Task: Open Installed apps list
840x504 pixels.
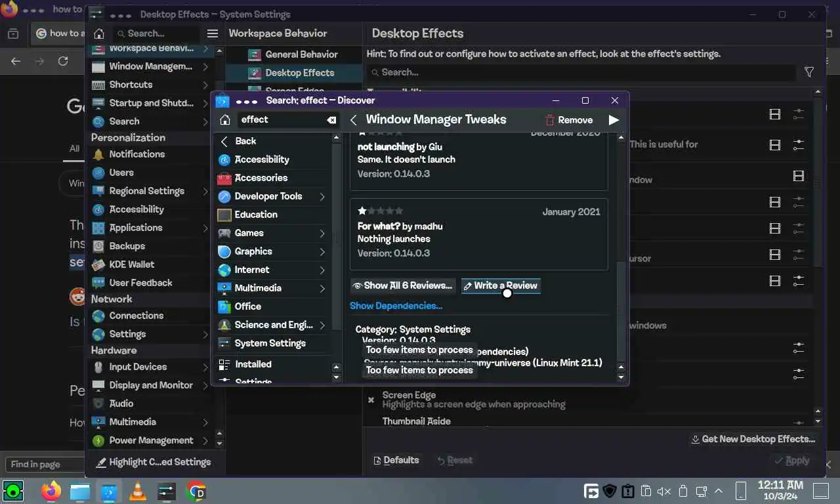Action: pos(253,364)
